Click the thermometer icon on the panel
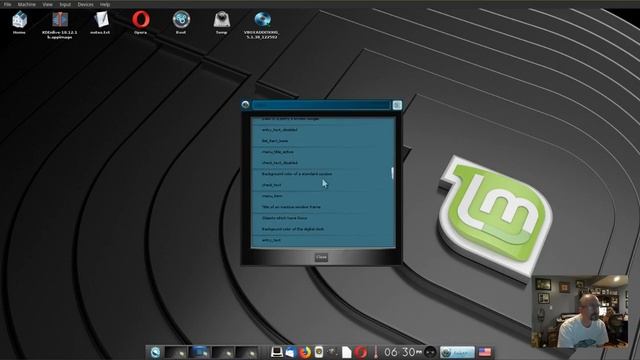This screenshot has height=360, width=640. coord(376,352)
